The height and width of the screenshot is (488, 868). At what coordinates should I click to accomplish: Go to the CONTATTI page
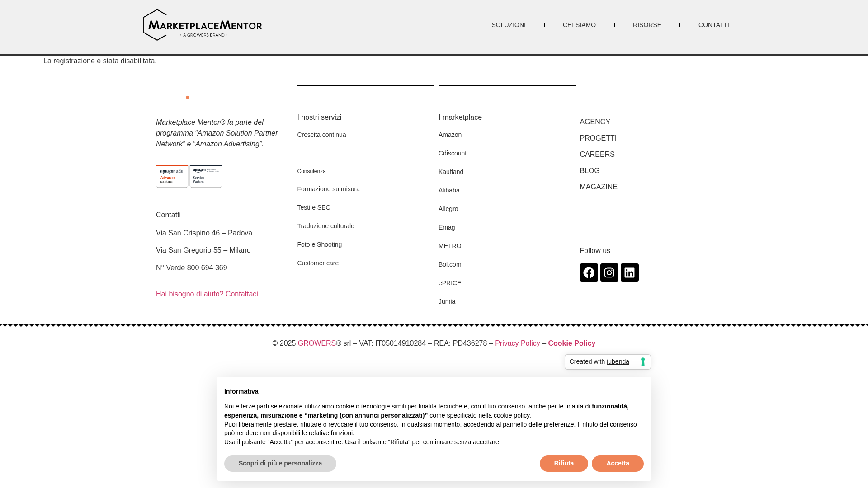click(713, 25)
